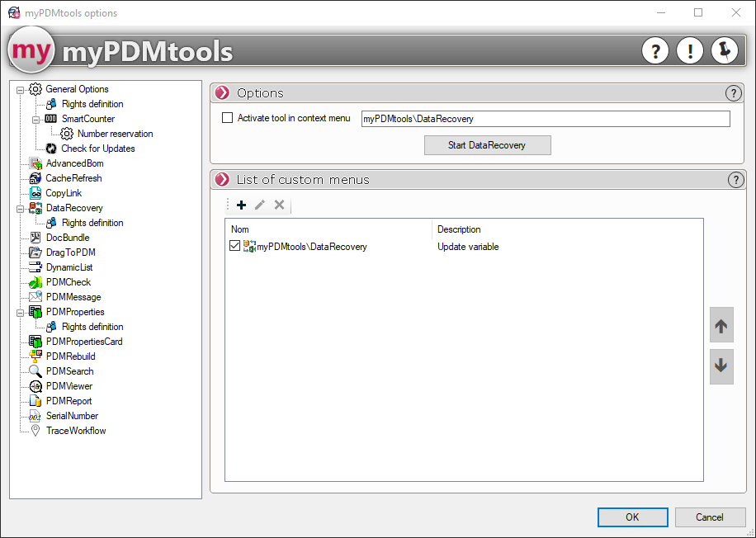Open help for List of custom menus
Viewport: 756px width, 538px height.
pos(735,180)
